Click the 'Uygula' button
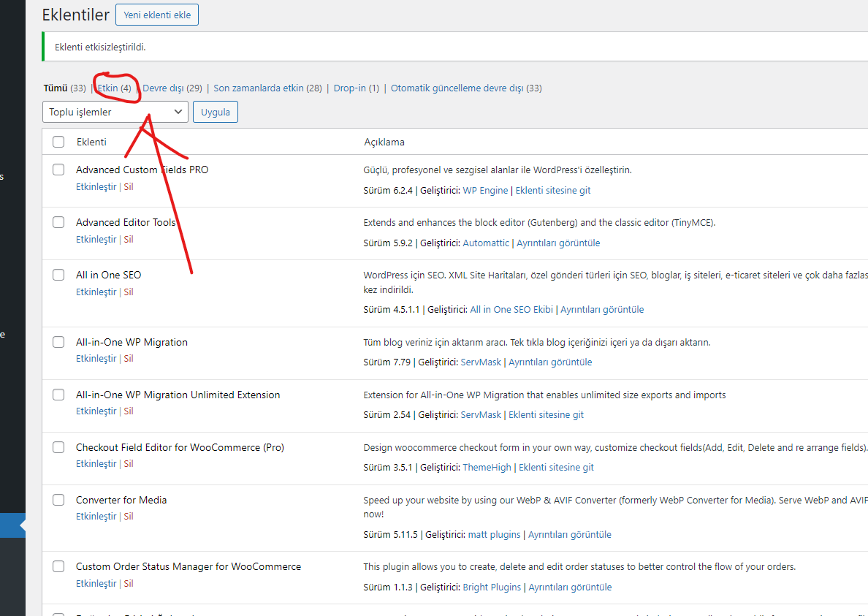Viewport: 868px width, 616px height. (x=216, y=112)
